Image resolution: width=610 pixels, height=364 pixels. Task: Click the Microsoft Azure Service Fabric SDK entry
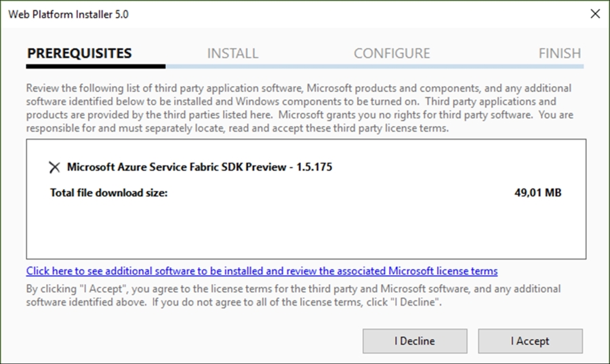coord(199,167)
